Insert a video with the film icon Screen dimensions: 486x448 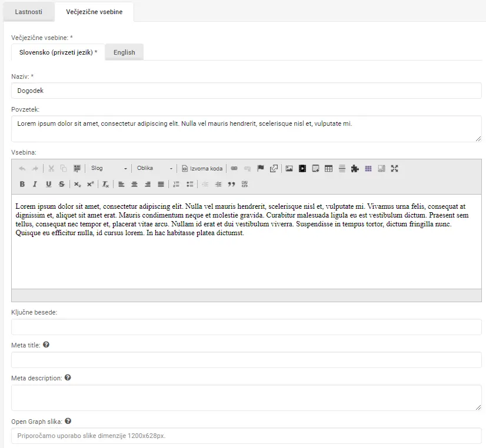pyautogui.click(x=302, y=169)
